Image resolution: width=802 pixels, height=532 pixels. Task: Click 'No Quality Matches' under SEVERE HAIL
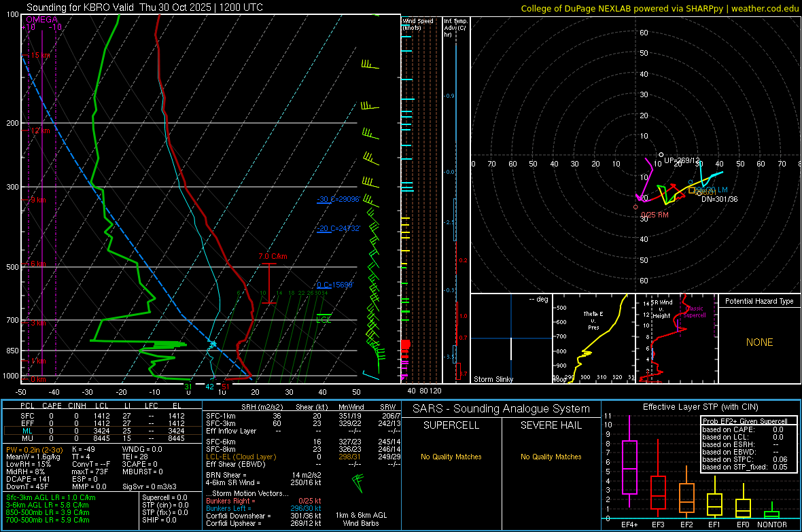coord(551,457)
